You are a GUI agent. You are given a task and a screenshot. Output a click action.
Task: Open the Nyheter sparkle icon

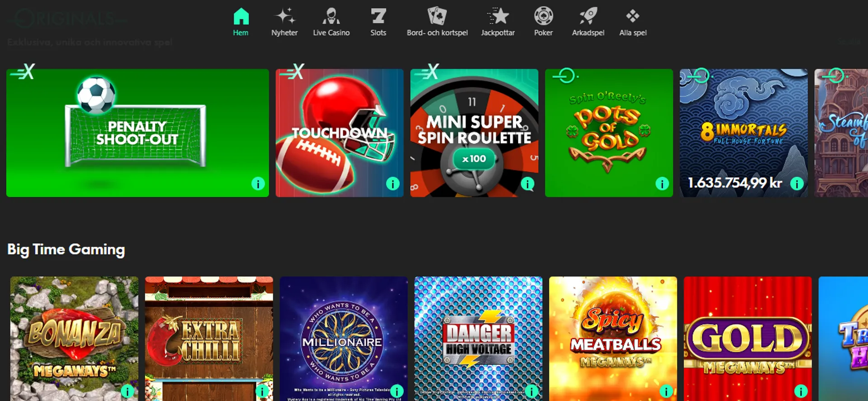285,16
